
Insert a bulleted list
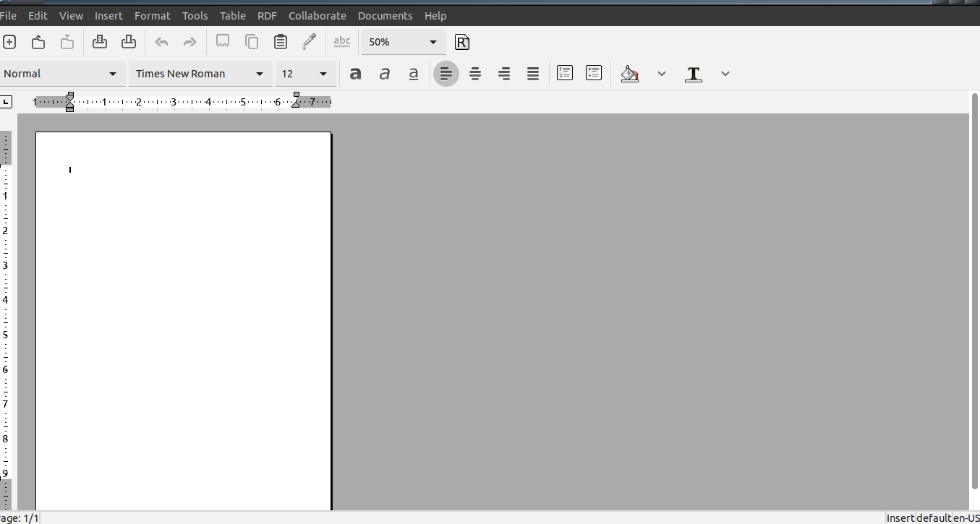click(594, 73)
